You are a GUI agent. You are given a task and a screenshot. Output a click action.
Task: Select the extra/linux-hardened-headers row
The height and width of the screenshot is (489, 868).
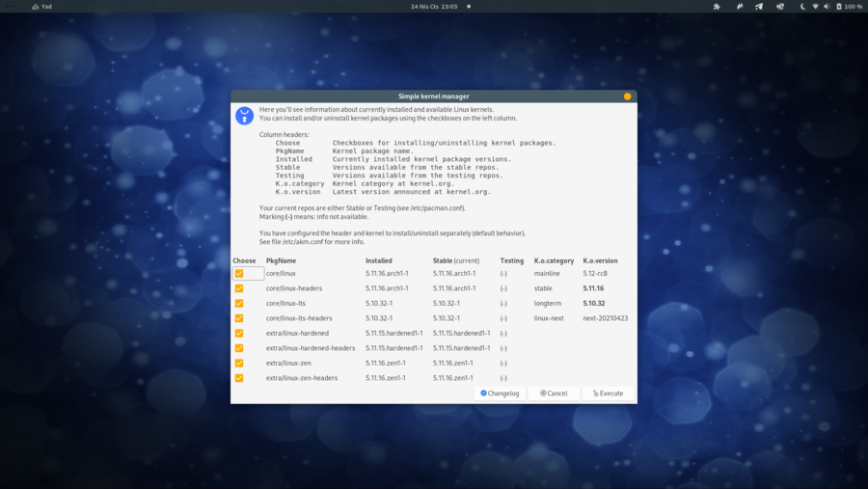click(x=311, y=348)
